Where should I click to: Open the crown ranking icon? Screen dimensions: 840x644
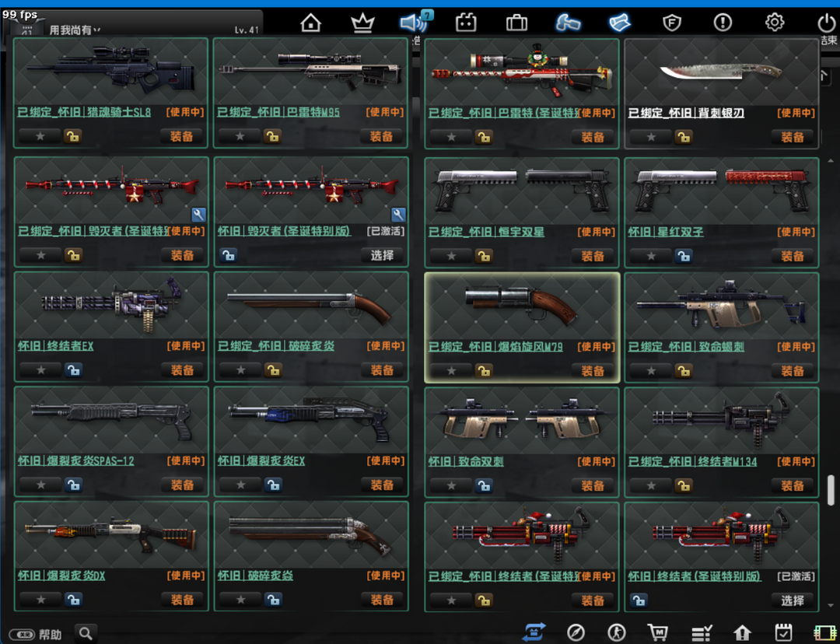362,23
